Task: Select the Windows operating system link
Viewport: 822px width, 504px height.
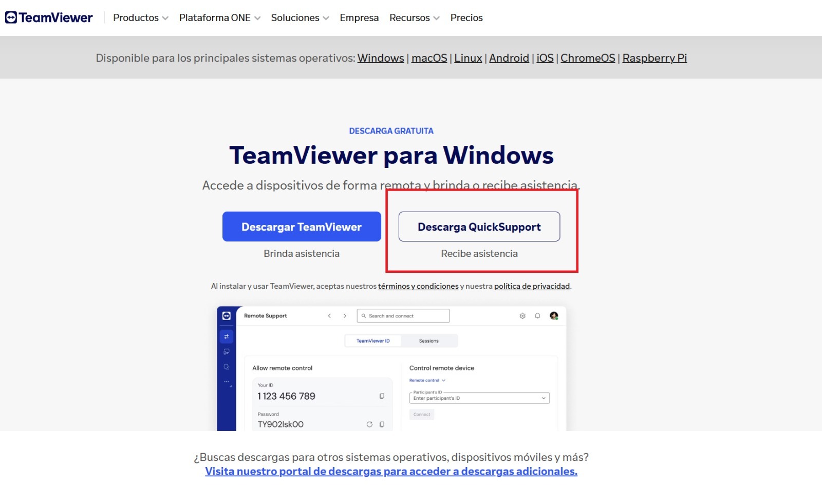Action: [381, 58]
